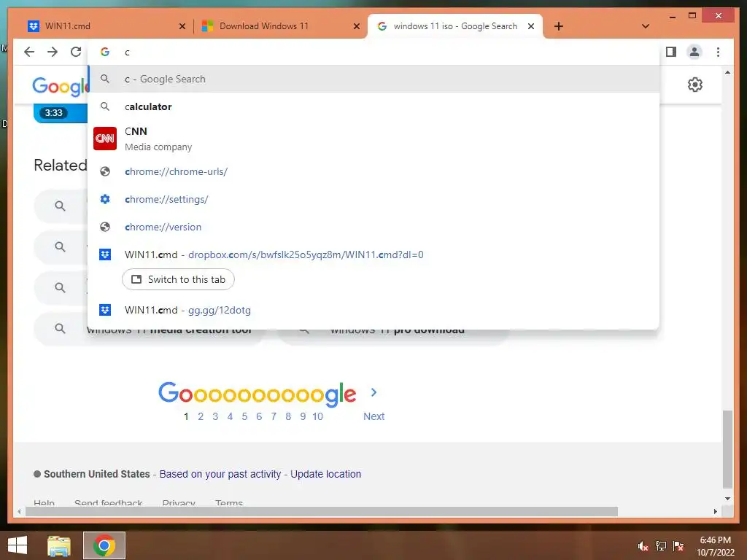Click the vertical scrollbar thumb
The width and height of the screenshot is (747, 560).
pyautogui.click(x=727, y=449)
